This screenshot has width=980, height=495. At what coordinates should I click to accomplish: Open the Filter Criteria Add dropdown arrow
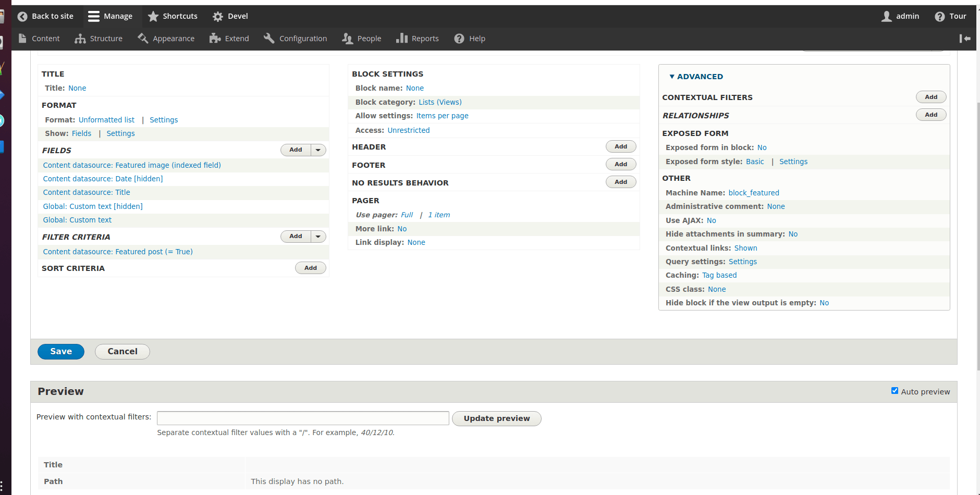[318, 237]
